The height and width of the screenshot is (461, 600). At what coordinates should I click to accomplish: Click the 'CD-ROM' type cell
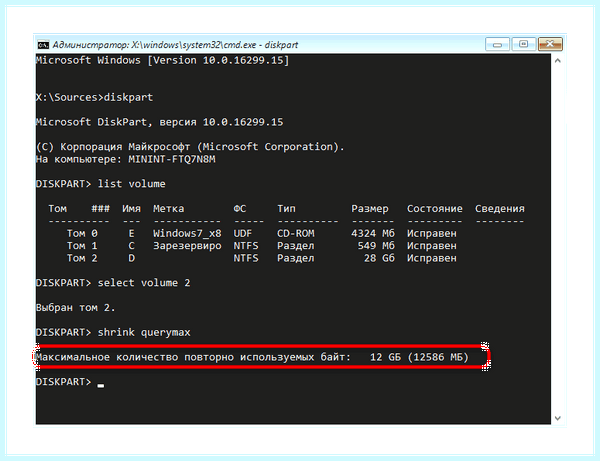[295, 233]
